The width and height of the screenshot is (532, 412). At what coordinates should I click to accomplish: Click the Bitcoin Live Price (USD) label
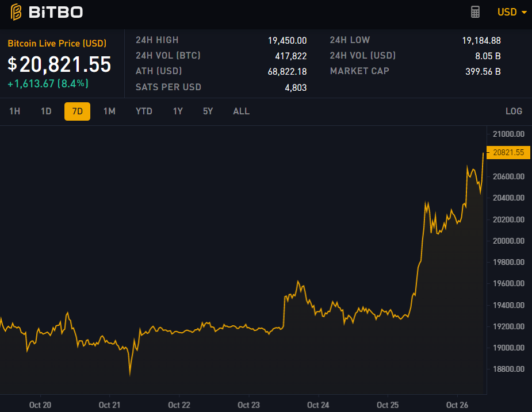point(57,44)
